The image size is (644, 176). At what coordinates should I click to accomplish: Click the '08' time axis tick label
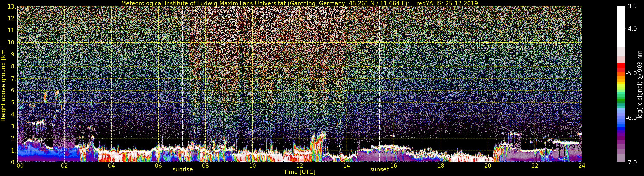pyautogui.click(x=205, y=166)
